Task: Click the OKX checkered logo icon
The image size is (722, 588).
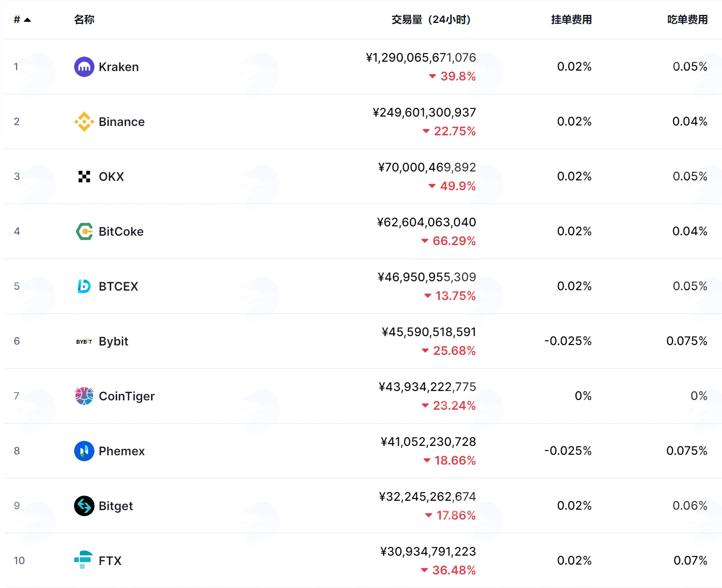Action: tap(84, 177)
